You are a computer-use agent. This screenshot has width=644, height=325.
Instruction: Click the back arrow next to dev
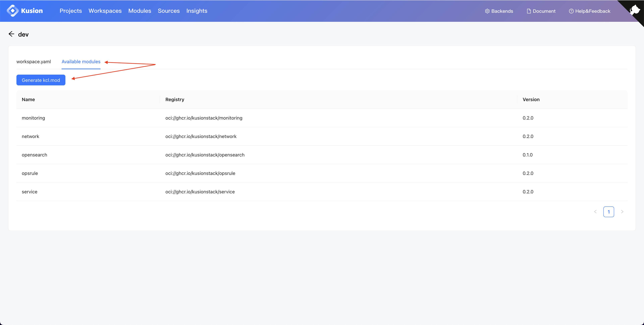(x=11, y=34)
